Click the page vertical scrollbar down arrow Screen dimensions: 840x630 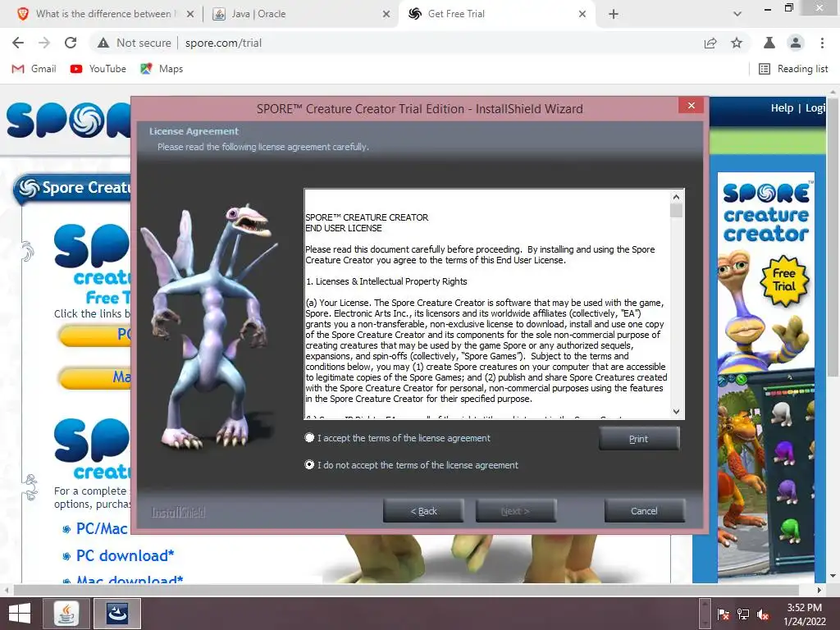(833, 576)
